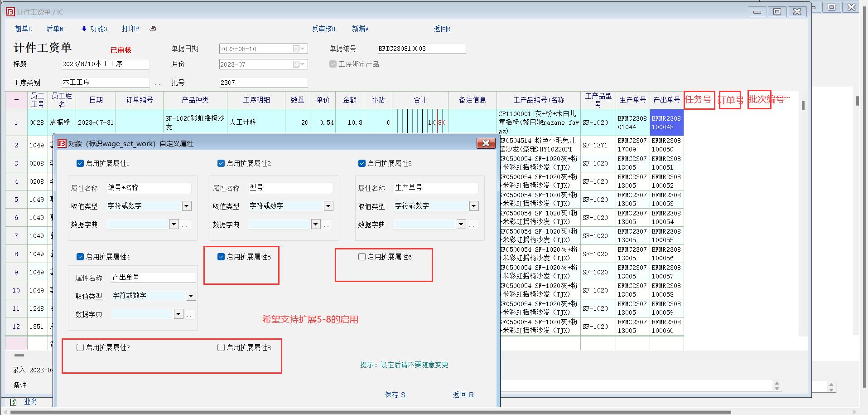
Task: Enable the 启用扩展属性6 checkbox
Action: [x=362, y=257]
